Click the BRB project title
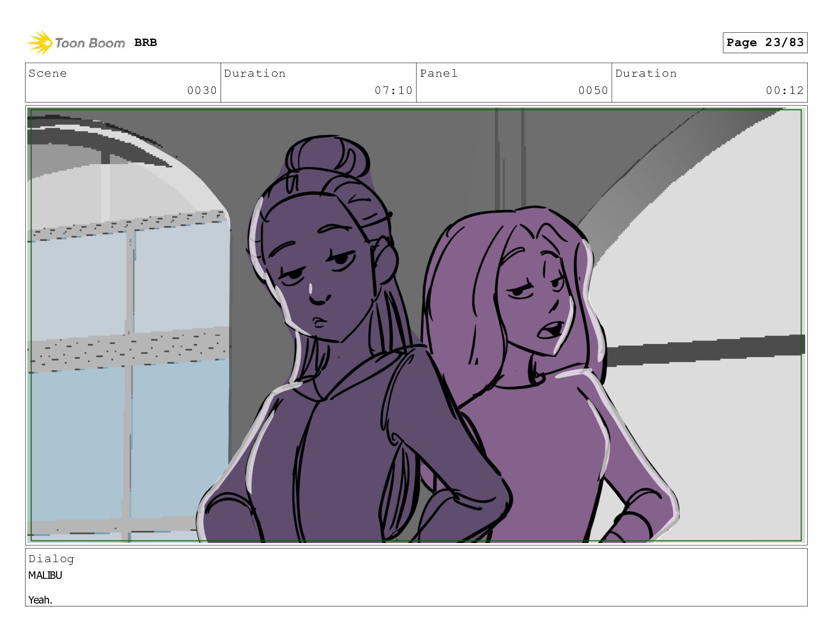The image size is (834, 644). (x=146, y=43)
